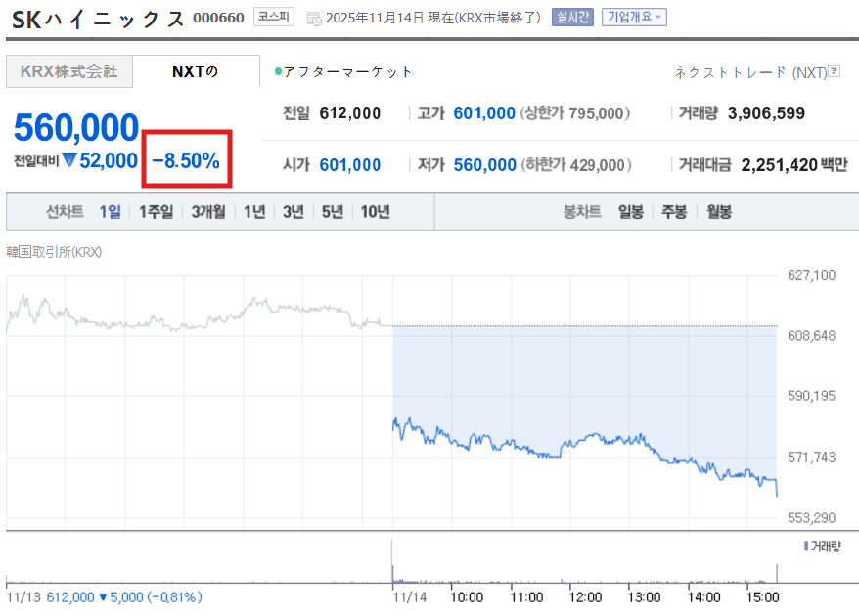Switch to the KRX株式会社 tab

pyautogui.click(x=68, y=71)
